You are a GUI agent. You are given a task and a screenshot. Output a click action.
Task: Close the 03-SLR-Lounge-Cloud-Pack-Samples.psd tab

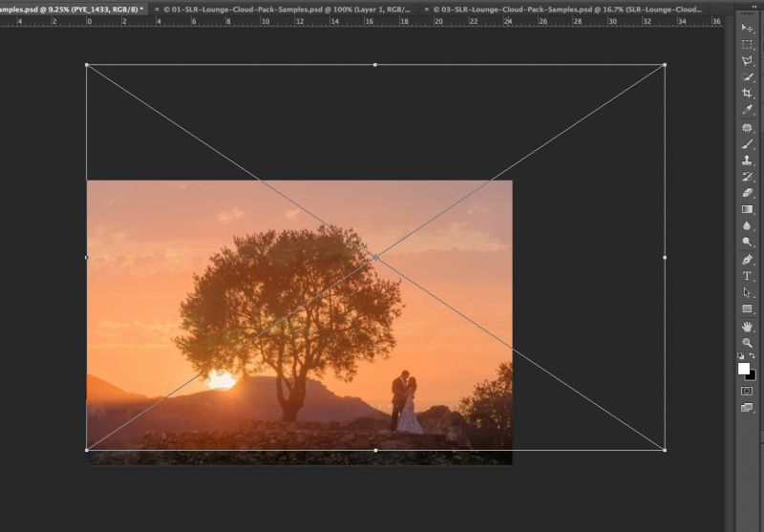click(426, 10)
